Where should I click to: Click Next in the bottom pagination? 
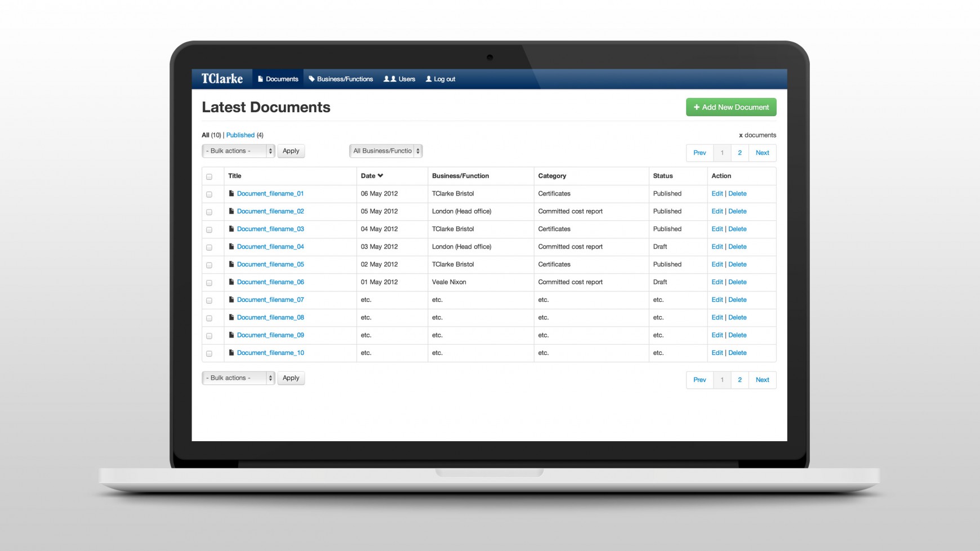(762, 380)
